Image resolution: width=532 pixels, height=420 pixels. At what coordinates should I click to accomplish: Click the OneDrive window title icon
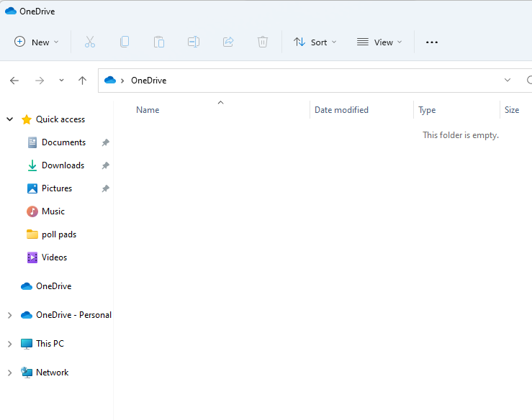[x=11, y=11]
